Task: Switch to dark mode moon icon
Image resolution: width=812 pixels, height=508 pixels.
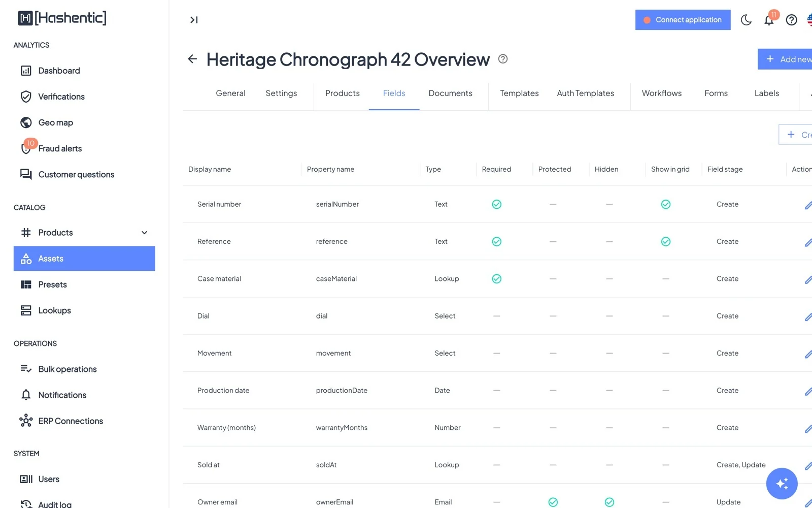Action: pos(746,20)
